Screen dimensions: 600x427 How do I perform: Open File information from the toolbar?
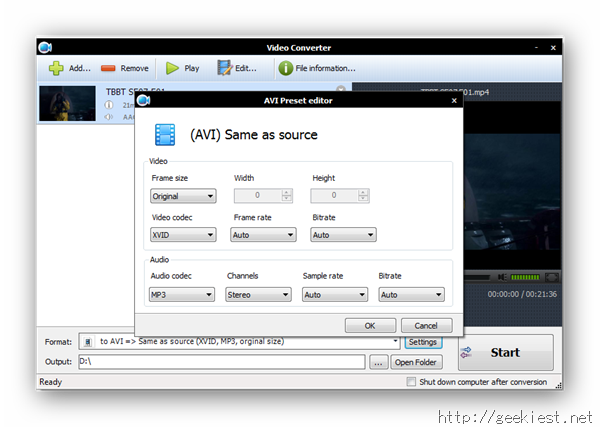pos(316,68)
